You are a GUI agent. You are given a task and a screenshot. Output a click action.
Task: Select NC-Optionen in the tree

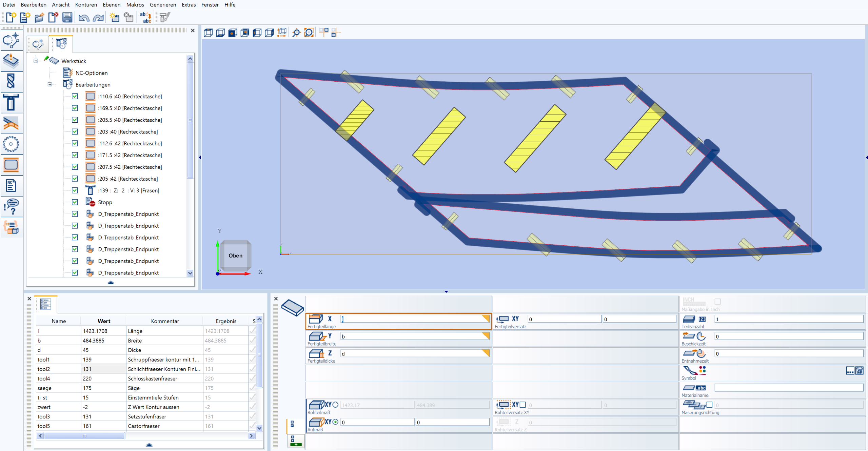click(x=91, y=73)
